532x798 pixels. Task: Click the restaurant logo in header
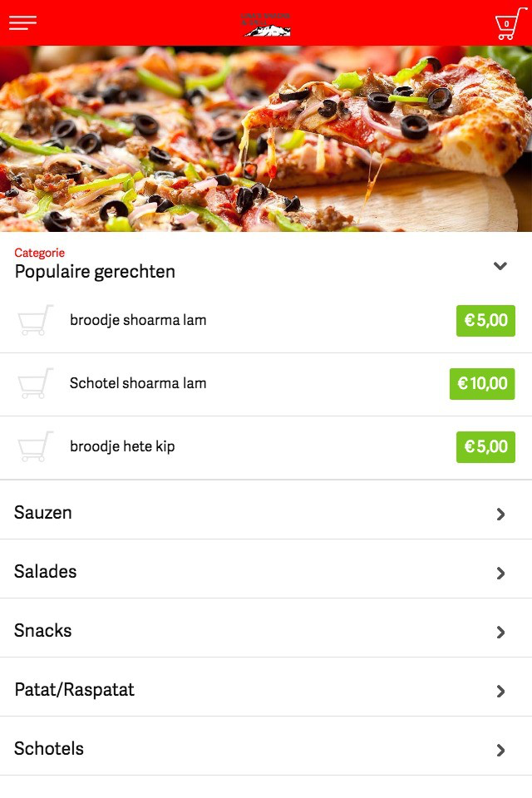point(266,24)
